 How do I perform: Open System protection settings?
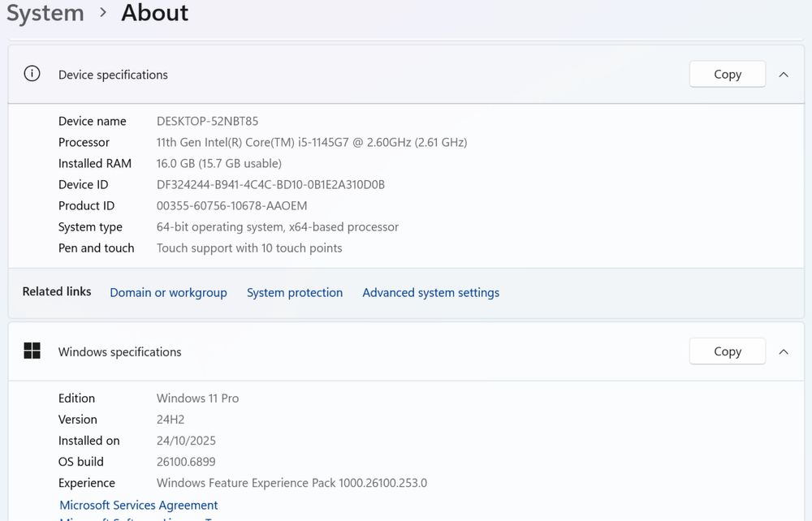tap(295, 292)
